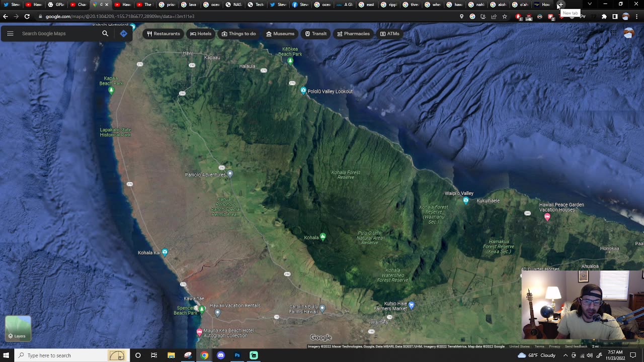
Task: Open a new tab with plus button
Action: pos(560,5)
